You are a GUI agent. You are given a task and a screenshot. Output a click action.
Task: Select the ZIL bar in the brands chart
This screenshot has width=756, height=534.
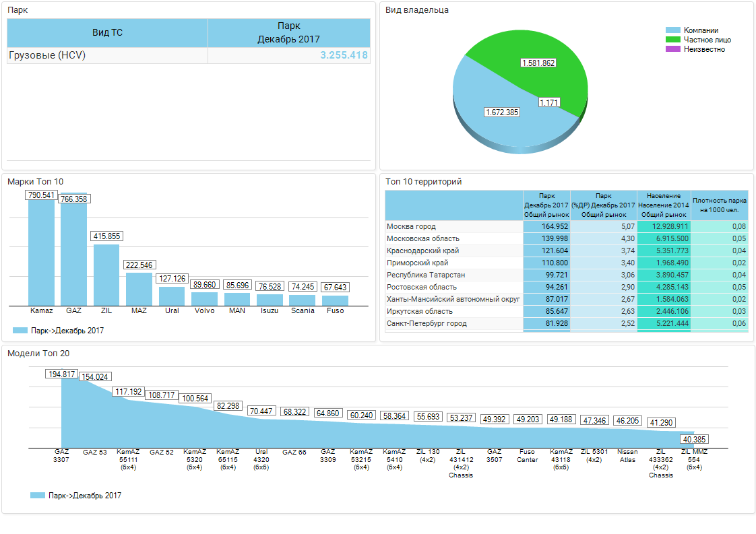(x=106, y=275)
